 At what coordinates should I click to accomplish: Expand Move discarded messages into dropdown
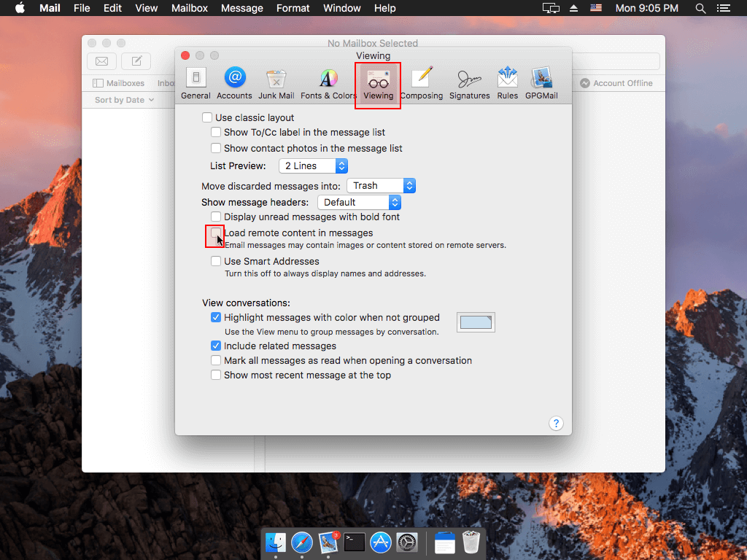pos(381,186)
